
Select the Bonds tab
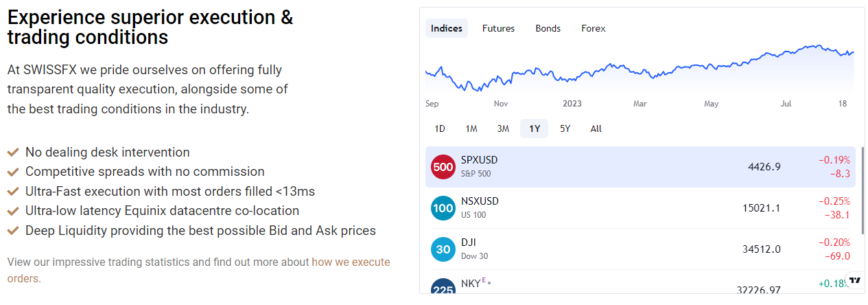[548, 28]
